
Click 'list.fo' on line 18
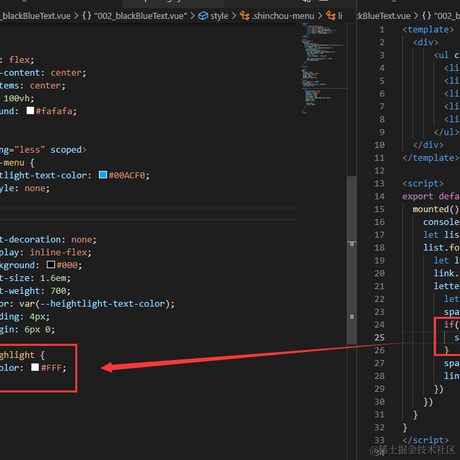click(441, 248)
